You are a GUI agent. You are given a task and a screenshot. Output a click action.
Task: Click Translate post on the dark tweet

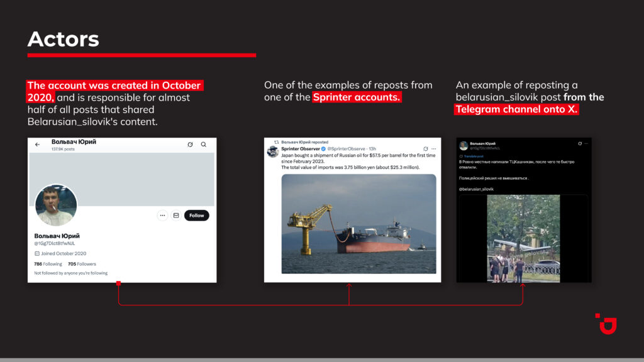click(x=474, y=156)
